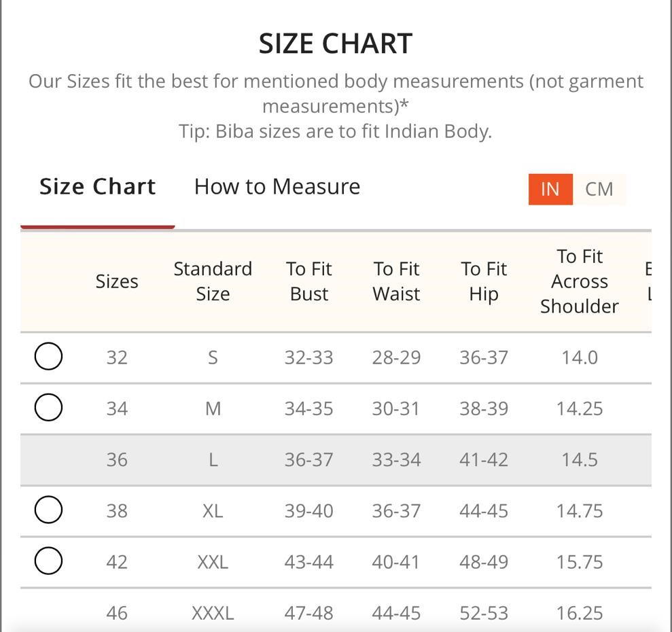
Task: Pick the size 42 XXL radio option
Action: [48, 561]
